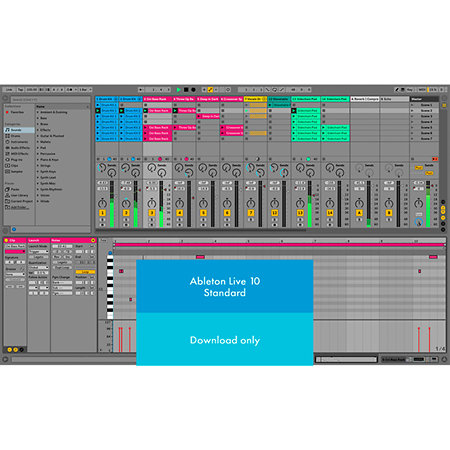
Task: Stop playback with the square Stop button
Action: (x=186, y=90)
